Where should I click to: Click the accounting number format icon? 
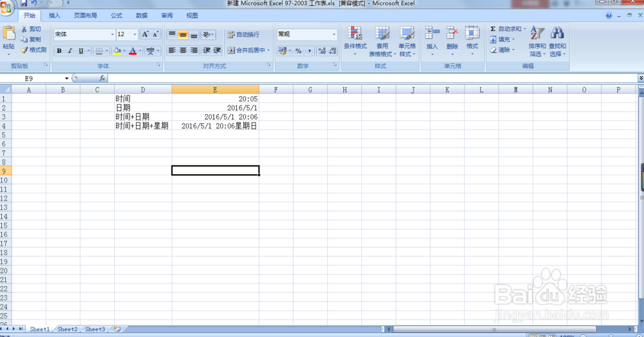click(283, 51)
